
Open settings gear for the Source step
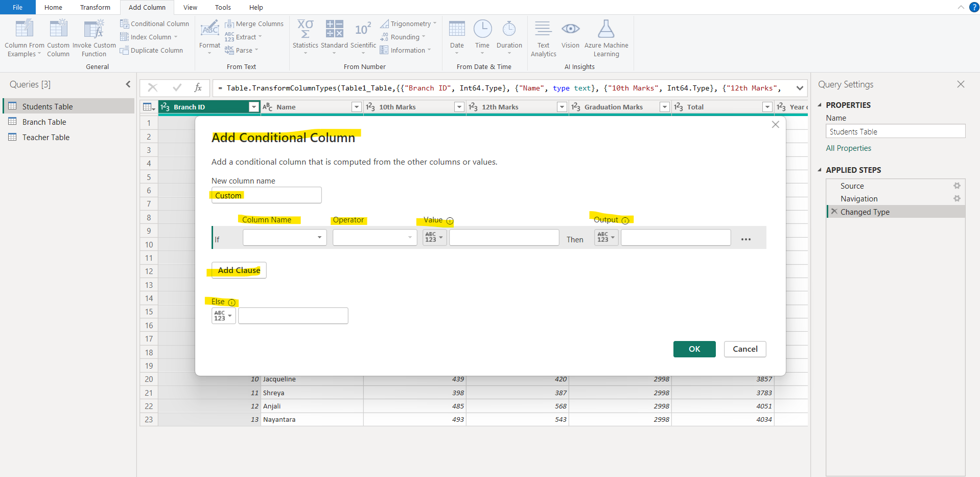point(958,186)
